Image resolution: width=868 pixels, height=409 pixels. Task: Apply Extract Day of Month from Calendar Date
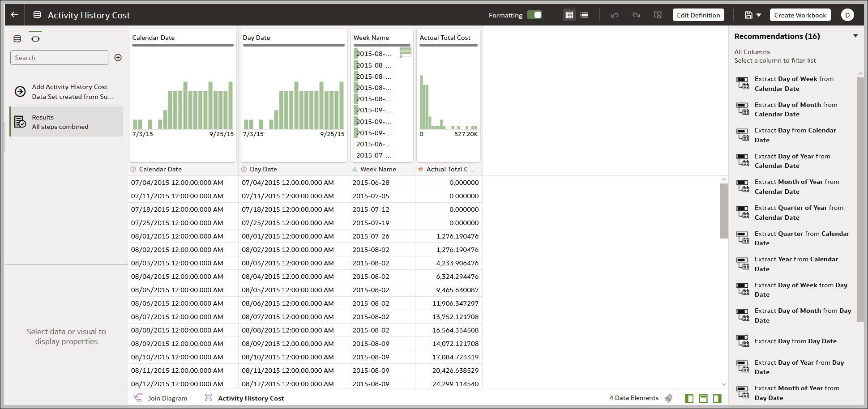pyautogui.click(x=795, y=110)
